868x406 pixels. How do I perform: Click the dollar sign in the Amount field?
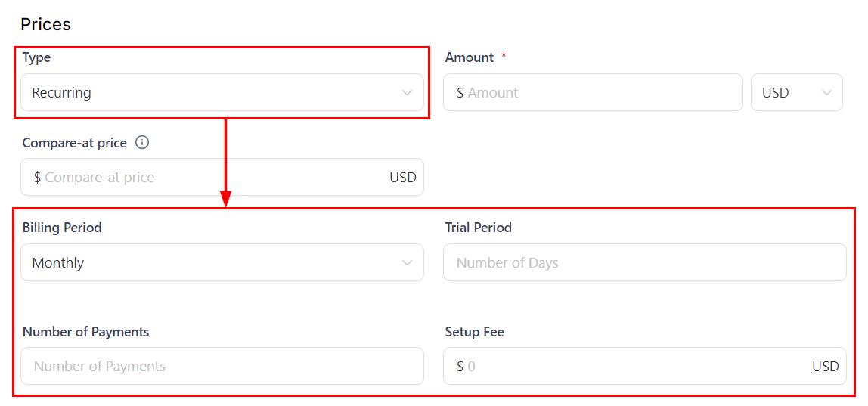(460, 93)
